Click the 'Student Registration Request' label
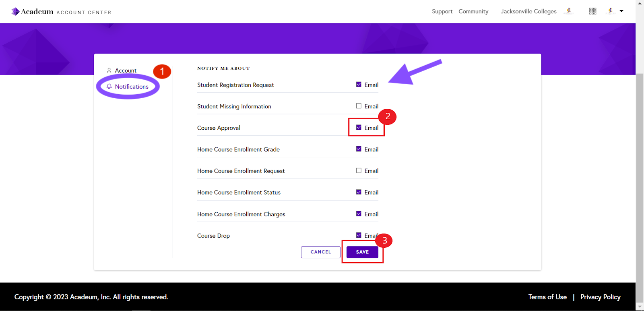This screenshot has height=311, width=644. click(x=235, y=85)
